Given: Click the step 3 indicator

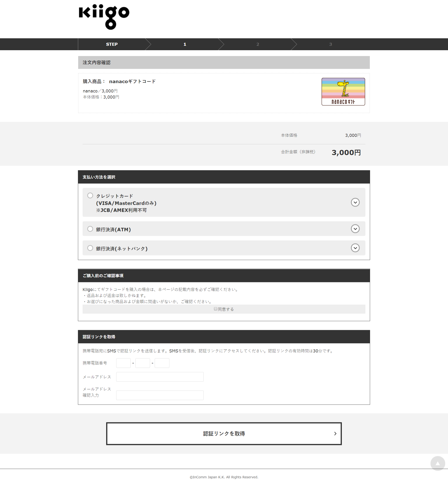Looking at the screenshot, I should point(330,44).
